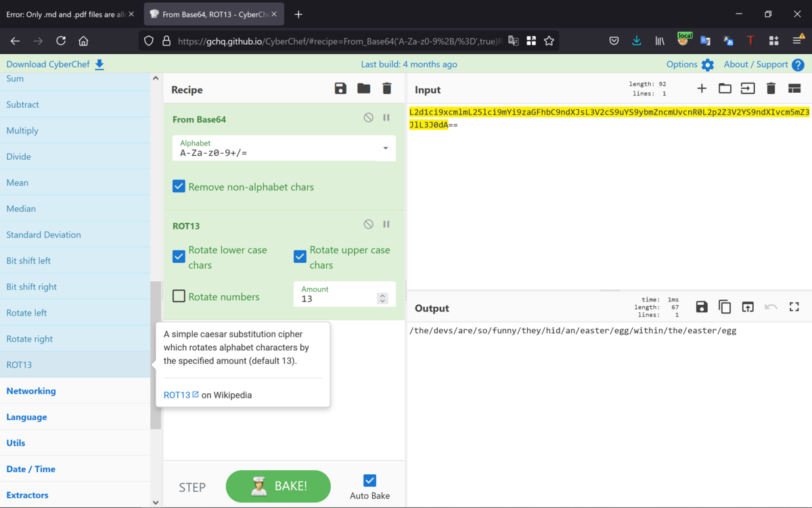Click the operations list scrollbar
The height and width of the screenshot is (508, 812).
pyautogui.click(x=156, y=356)
